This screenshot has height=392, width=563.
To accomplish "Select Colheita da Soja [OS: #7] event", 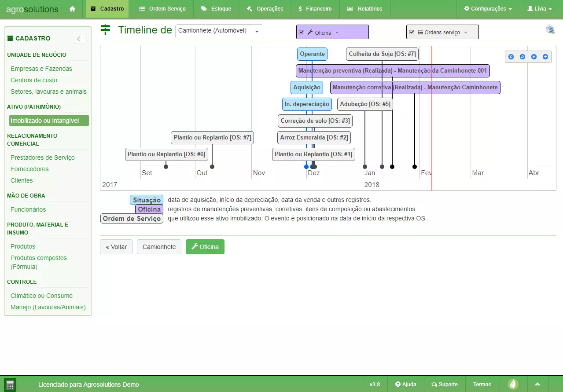I will (x=382, y=54).
